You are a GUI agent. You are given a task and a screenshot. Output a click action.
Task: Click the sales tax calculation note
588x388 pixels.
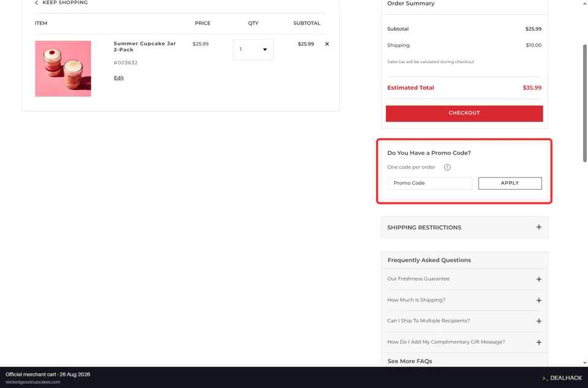431,62
